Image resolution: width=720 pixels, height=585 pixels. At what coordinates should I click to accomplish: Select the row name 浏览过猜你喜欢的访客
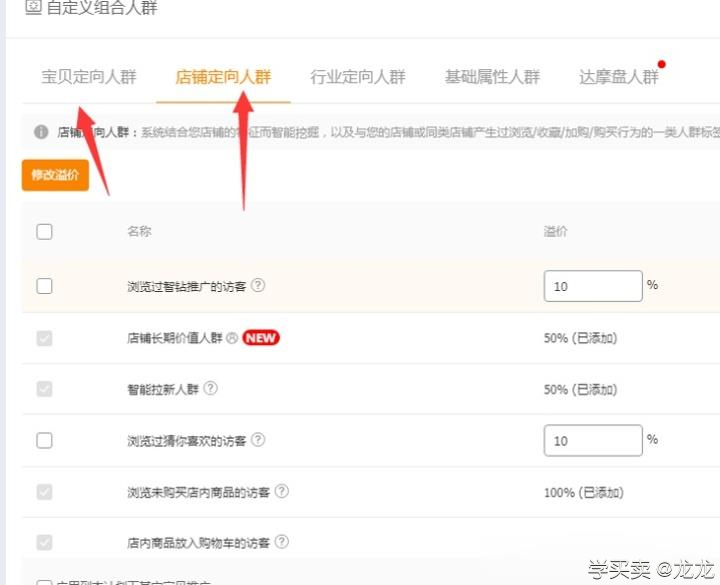point(187,441)
